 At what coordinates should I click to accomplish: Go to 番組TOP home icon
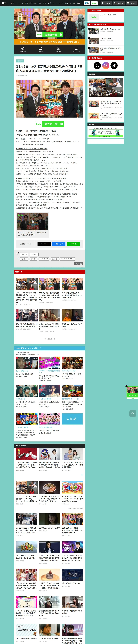click(x=23, y=49)
